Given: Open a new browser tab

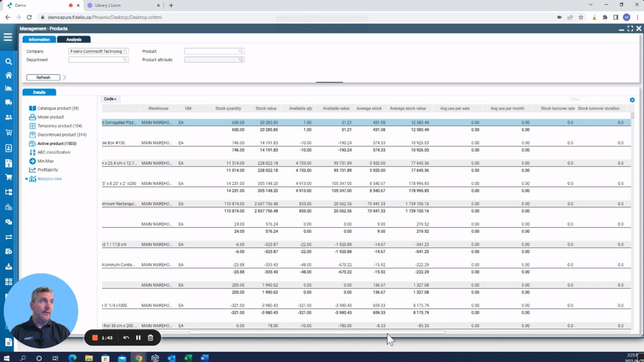Looking at the screenshot, I should pos(171,6).
